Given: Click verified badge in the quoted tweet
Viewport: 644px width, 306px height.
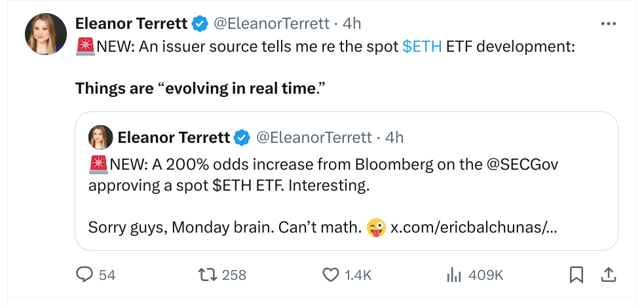Looking at the screenshot, I should (242, 138).
